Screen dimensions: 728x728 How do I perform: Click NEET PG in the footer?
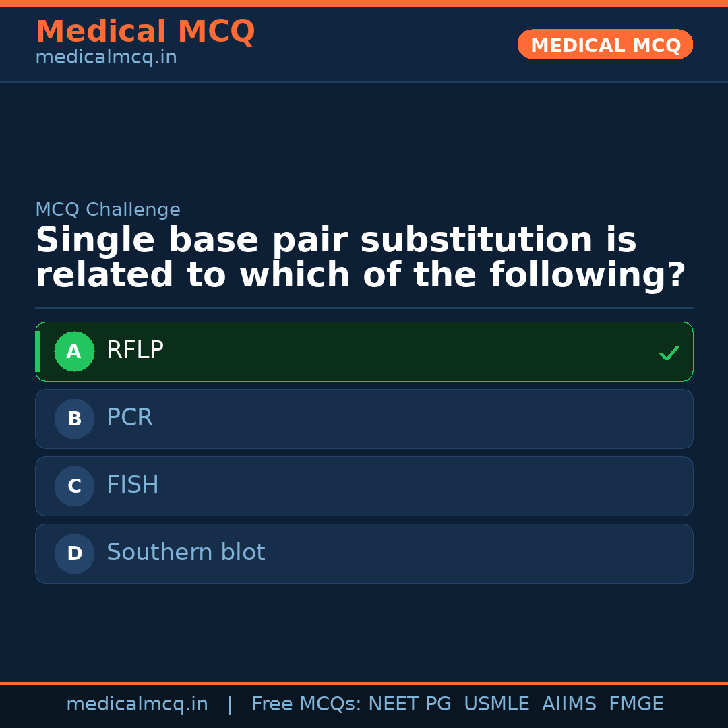[410, 704]
